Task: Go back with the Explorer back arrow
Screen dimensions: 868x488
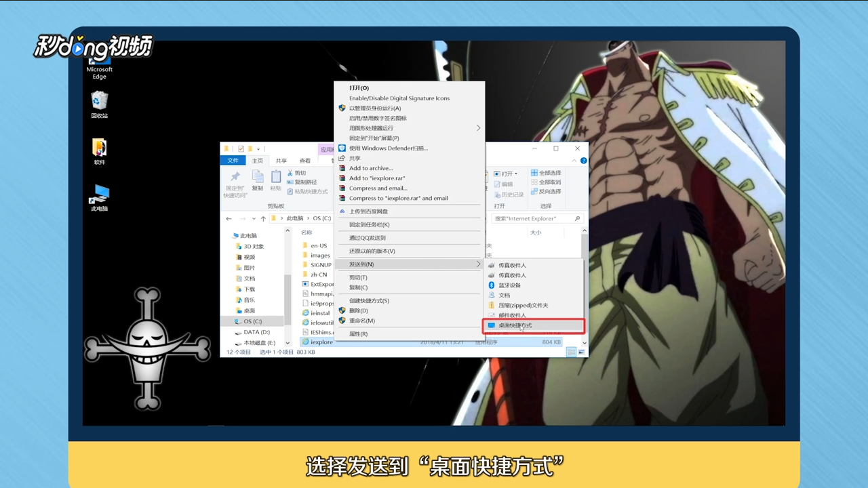Action: 229,218
